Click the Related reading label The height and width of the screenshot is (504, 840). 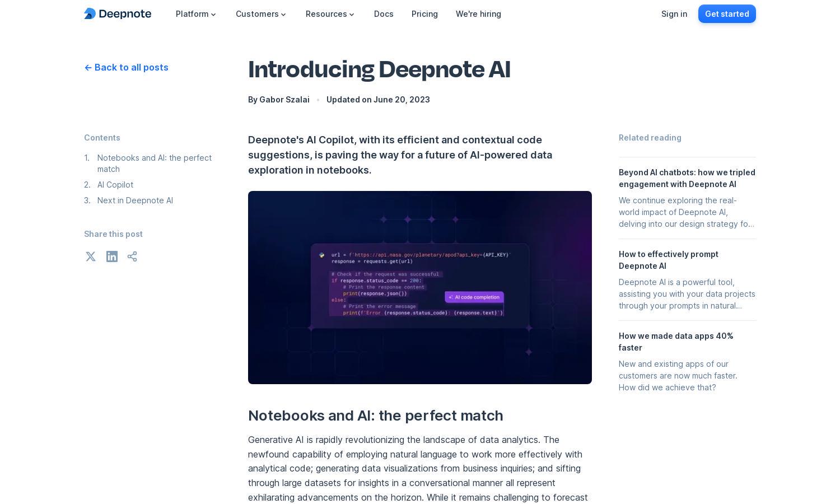click(650, 137)
